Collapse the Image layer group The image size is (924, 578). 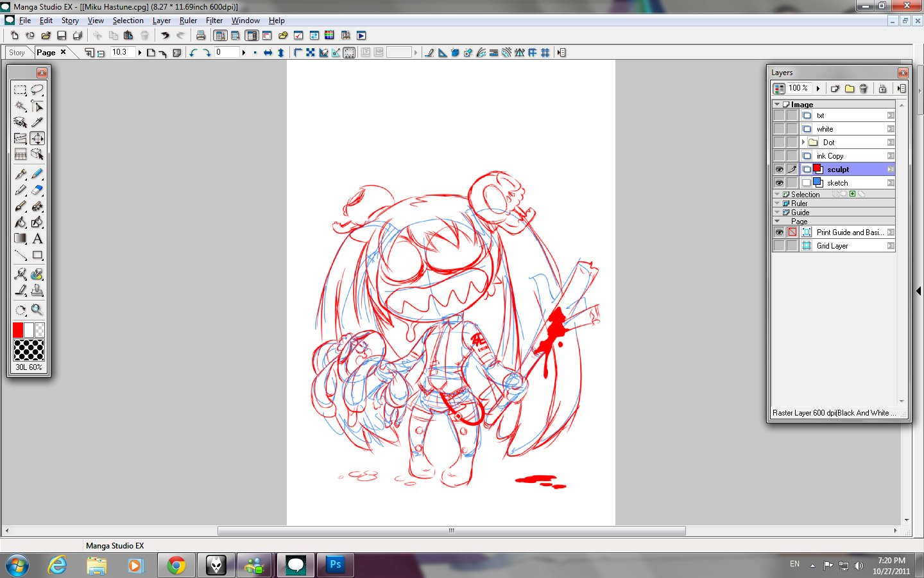[x=777, y=104]
